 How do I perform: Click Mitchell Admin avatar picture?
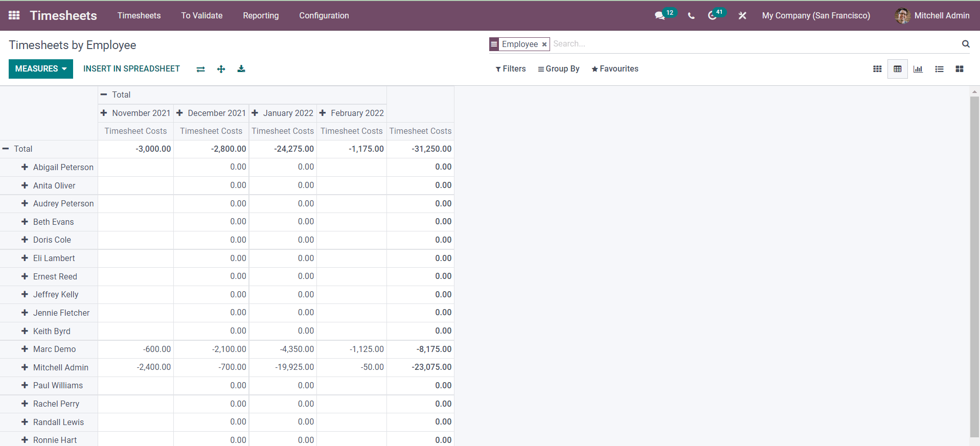pyautogui.click(x=902, y=16)
